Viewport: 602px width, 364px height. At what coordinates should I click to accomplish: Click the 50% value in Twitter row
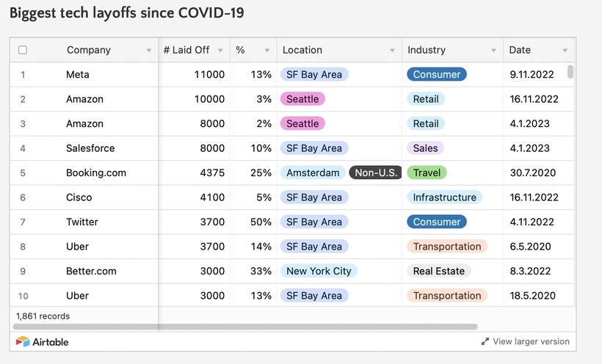click(261, 222)
